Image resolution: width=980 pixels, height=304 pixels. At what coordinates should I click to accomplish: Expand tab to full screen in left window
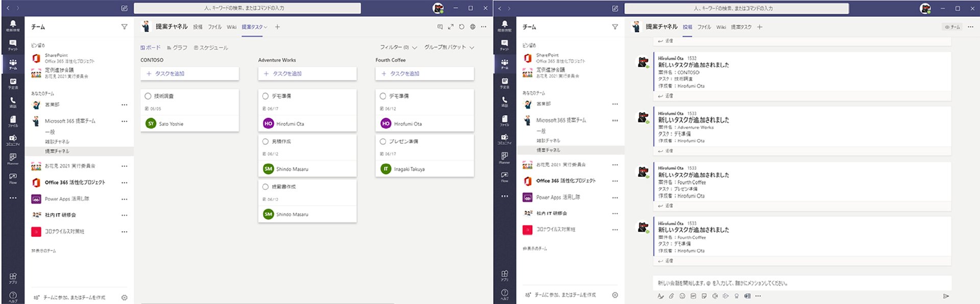click(451, 27)
